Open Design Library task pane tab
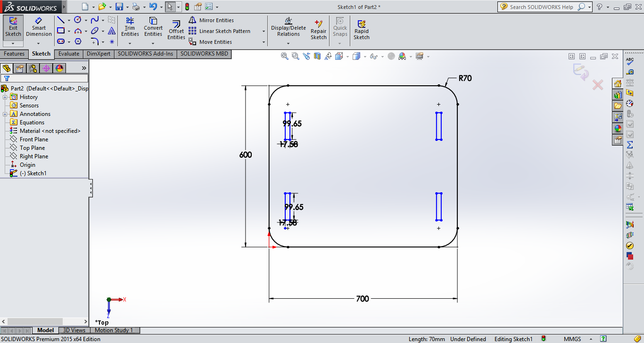Viewport: 644px width, 343px height. point(618,95)
